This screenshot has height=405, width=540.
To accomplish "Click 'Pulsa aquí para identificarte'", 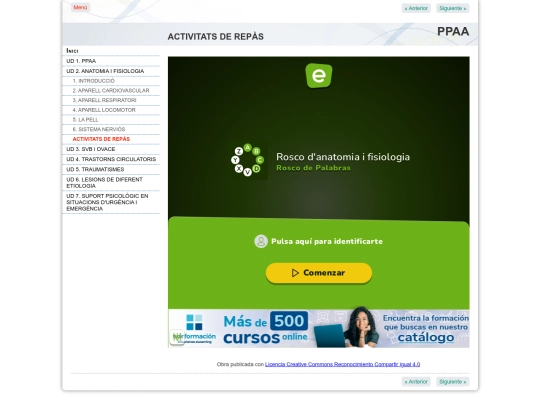I will (326, 241).
